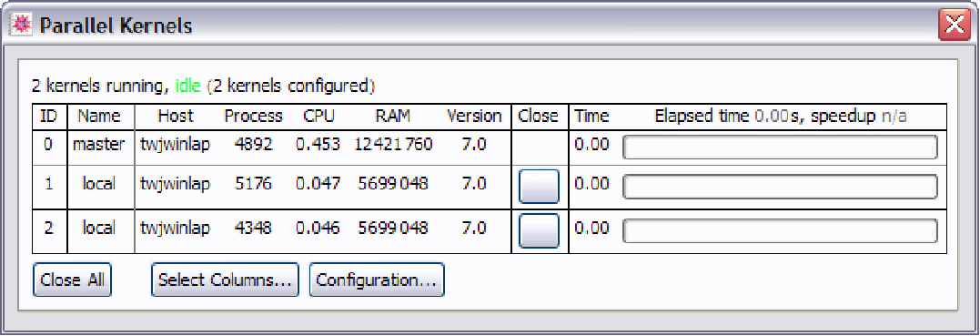
Task: Open the Select Columns dialog
Action: 225,280
